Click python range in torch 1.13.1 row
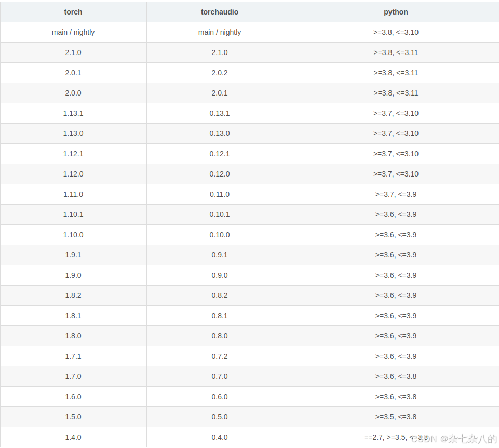499x448 pixels. coord(396,113)
